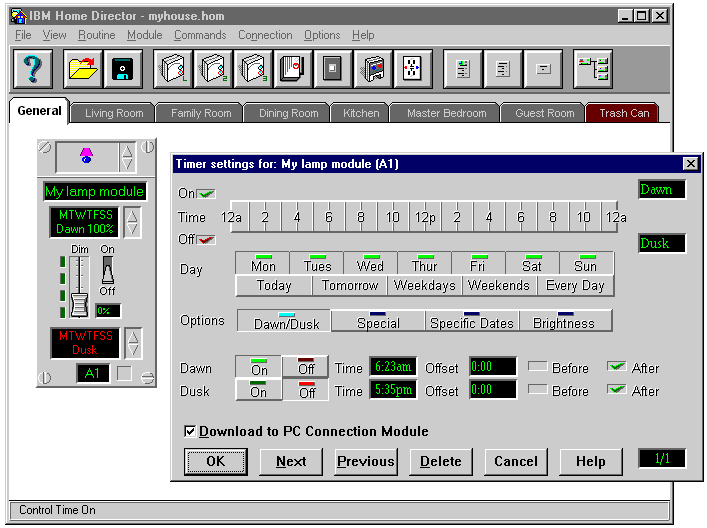Toggle After for the Dusk offset
Screen dimensions: 707x528
tap(616, 389)
